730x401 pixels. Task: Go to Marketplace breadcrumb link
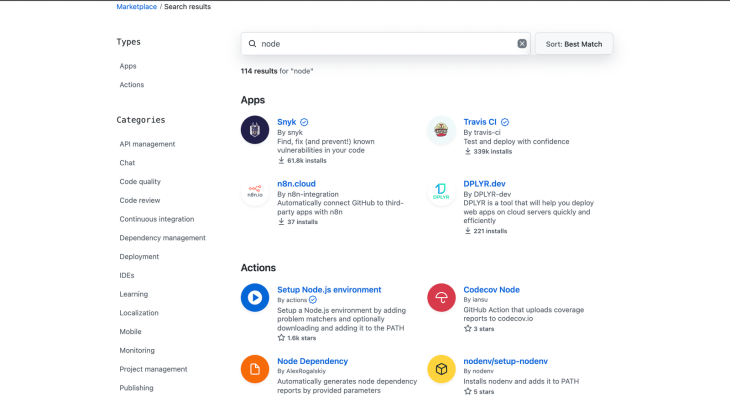pyautogui.click(x=136, y=7)
